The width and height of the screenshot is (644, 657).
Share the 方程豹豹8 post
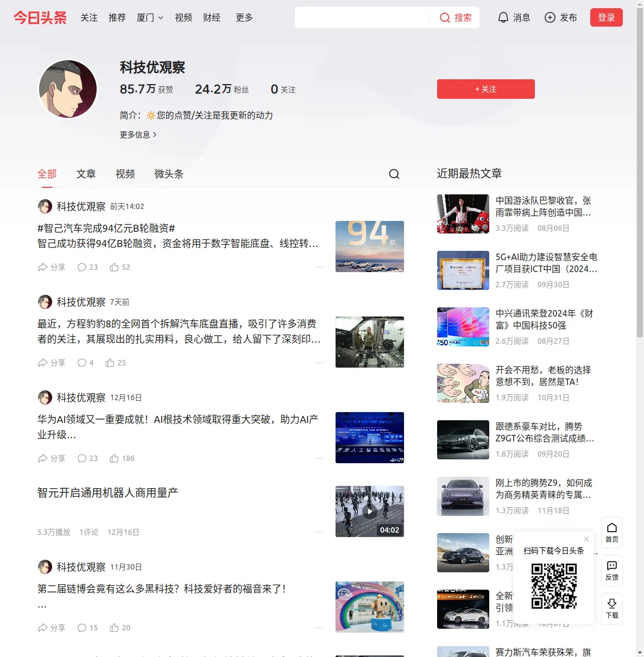tap(51, 363)
